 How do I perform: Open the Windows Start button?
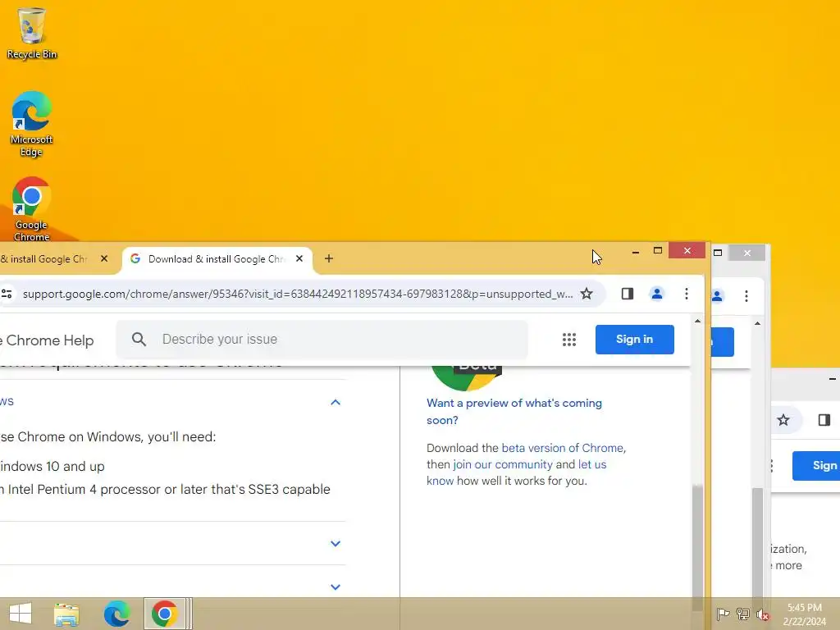click(21, 614)
